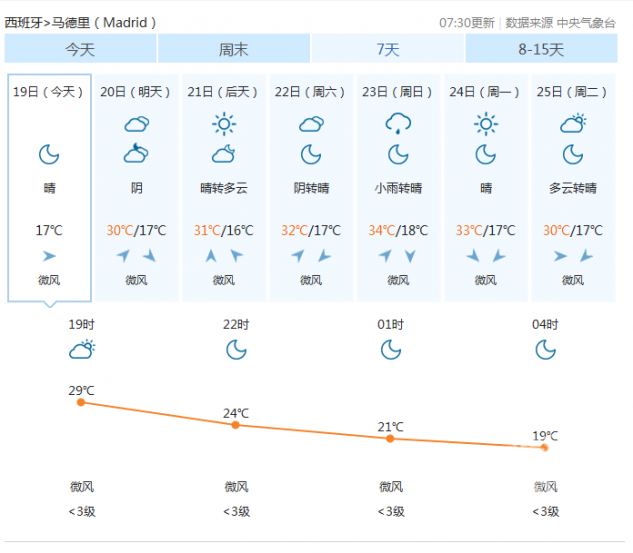The height and width of the screenshot is (553, 633).
Task: Click the 多云转晴 description on 25日
Action: coord(573,188)
